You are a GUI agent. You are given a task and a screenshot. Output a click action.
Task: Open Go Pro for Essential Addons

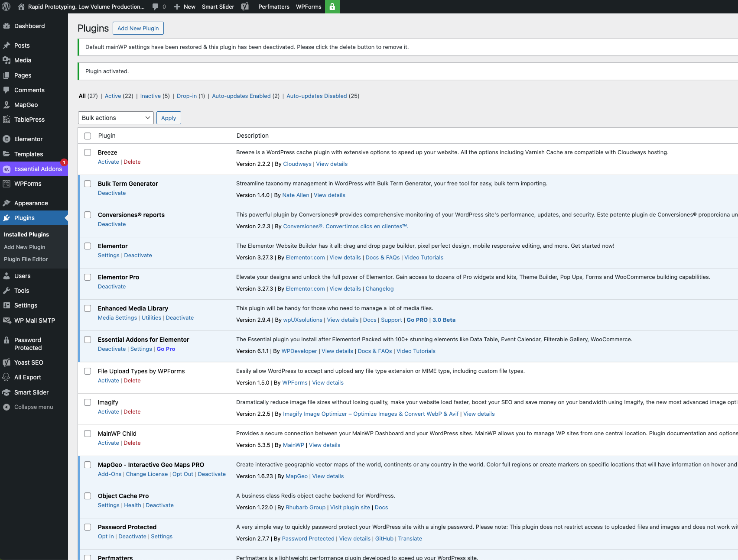tap(166, 349)
